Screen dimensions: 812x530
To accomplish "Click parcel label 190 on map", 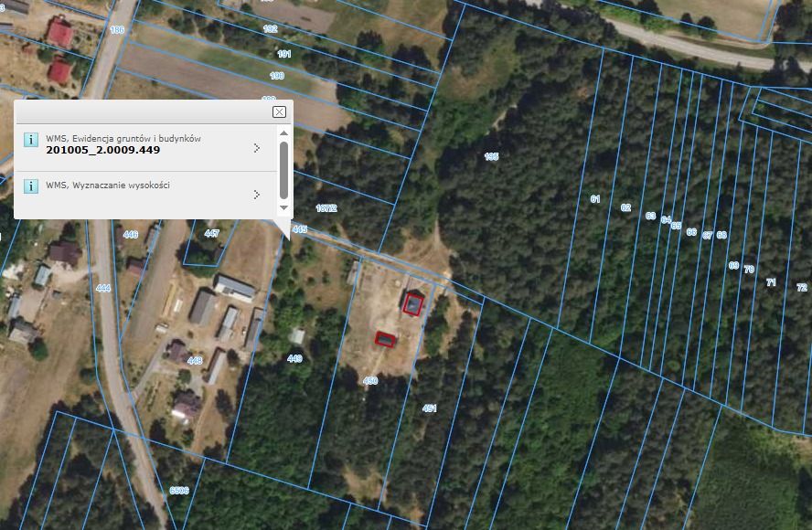I will point(277,76).
